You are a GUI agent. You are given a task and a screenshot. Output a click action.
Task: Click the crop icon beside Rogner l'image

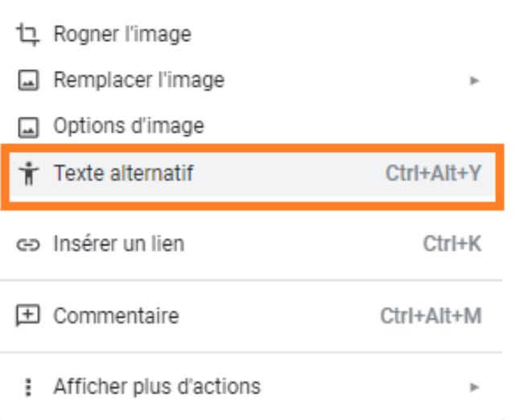click(28, 35)
